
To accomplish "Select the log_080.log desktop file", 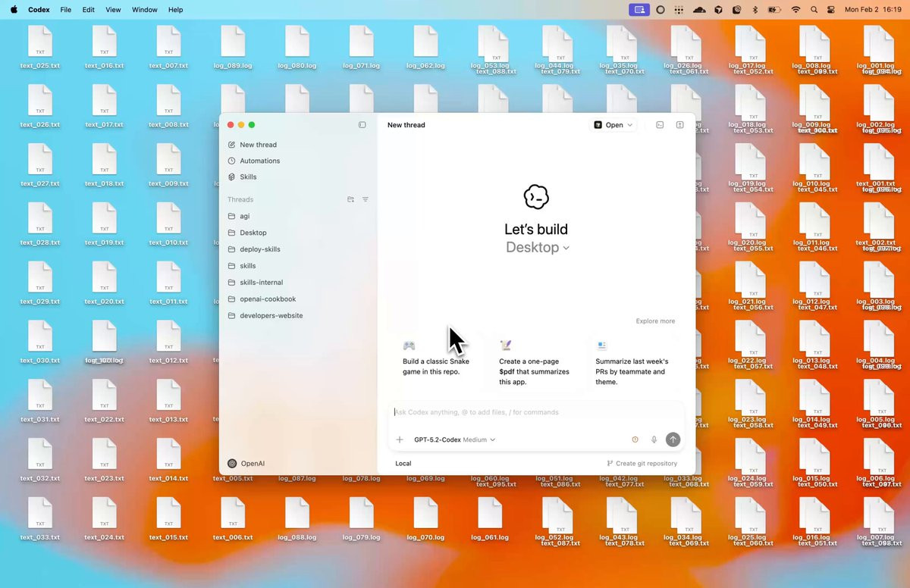I will pyautogui.click(x=297, y=47).
